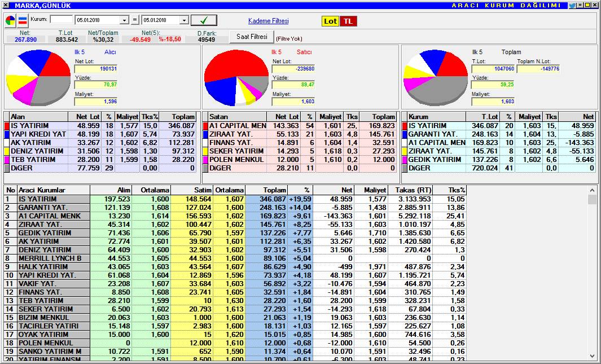Sort by the Alim column header

[x=111, y=190]
